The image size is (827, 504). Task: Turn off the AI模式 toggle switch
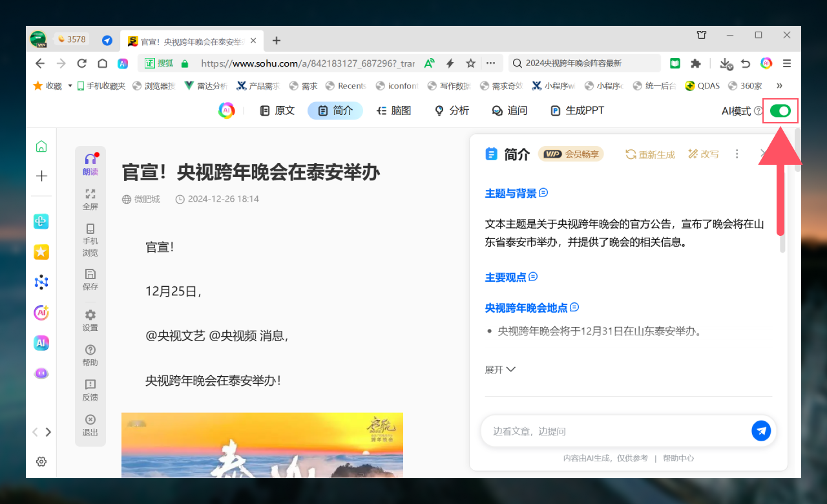[x=780, y=111]
